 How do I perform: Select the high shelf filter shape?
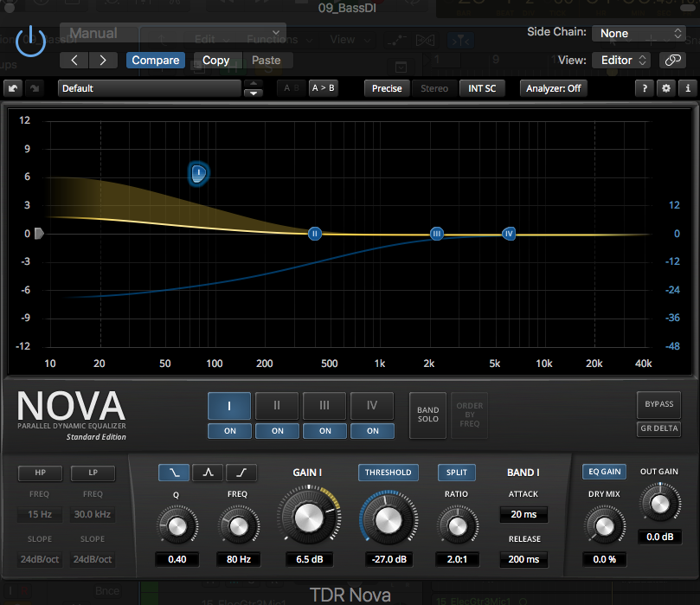(241, 473)
